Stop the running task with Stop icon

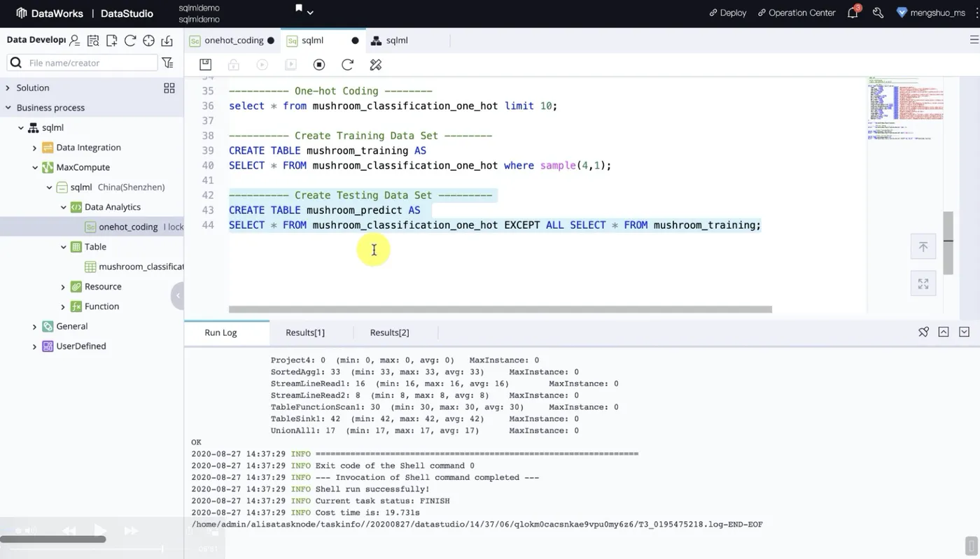(319, 64)
